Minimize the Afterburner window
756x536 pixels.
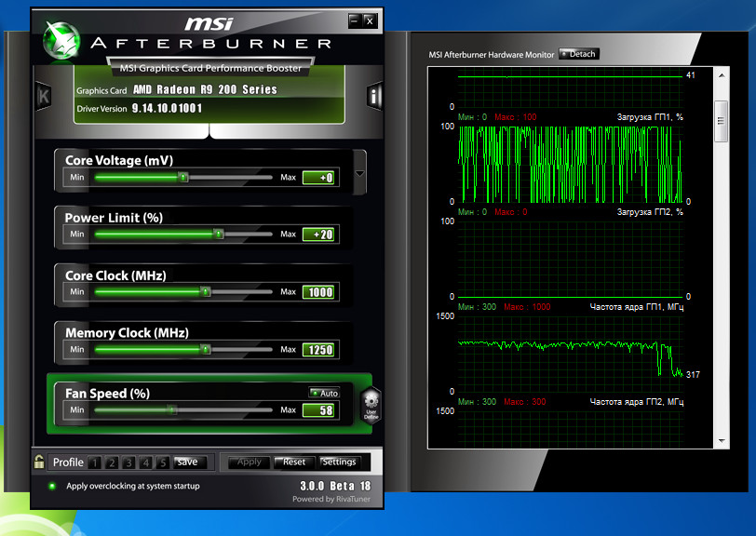tap(355, 20)
